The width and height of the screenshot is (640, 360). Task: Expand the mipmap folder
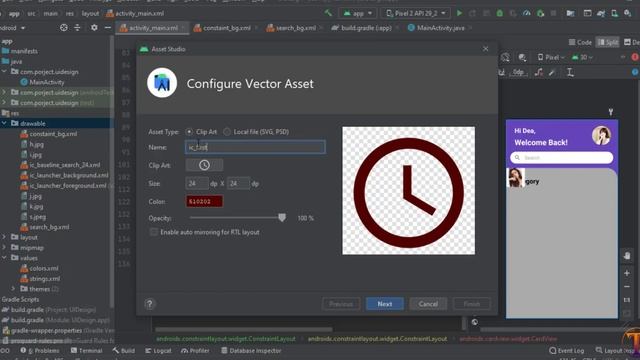tap(4, 247)
